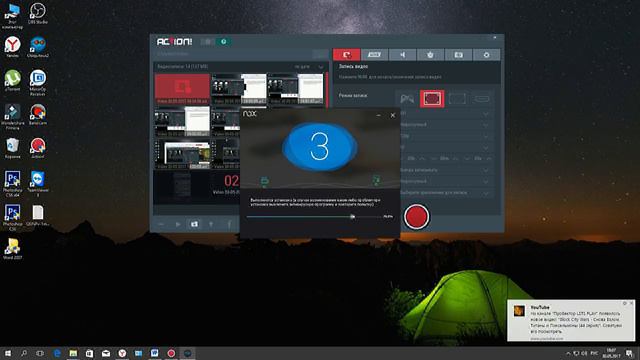Click the upload arrow icon in bottom toolbar
Image resolution: width=640 pixels, height=360 pixels.
coord(211,224)
